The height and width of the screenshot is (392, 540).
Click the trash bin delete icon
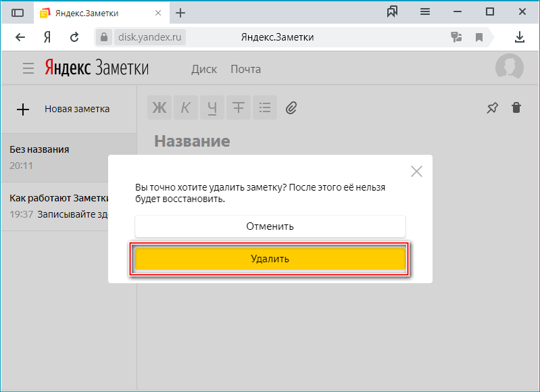click(x=516, y=107)
